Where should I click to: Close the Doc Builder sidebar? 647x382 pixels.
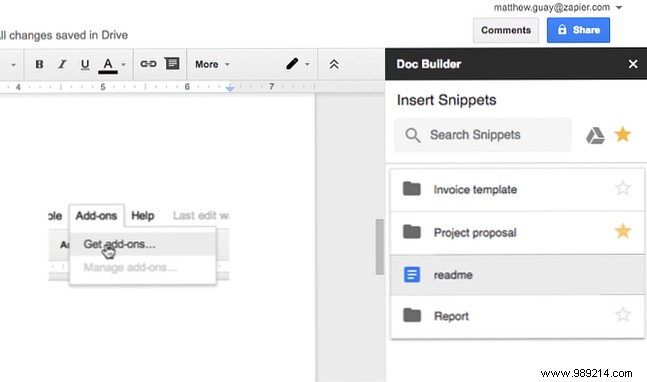click(633, 64)
